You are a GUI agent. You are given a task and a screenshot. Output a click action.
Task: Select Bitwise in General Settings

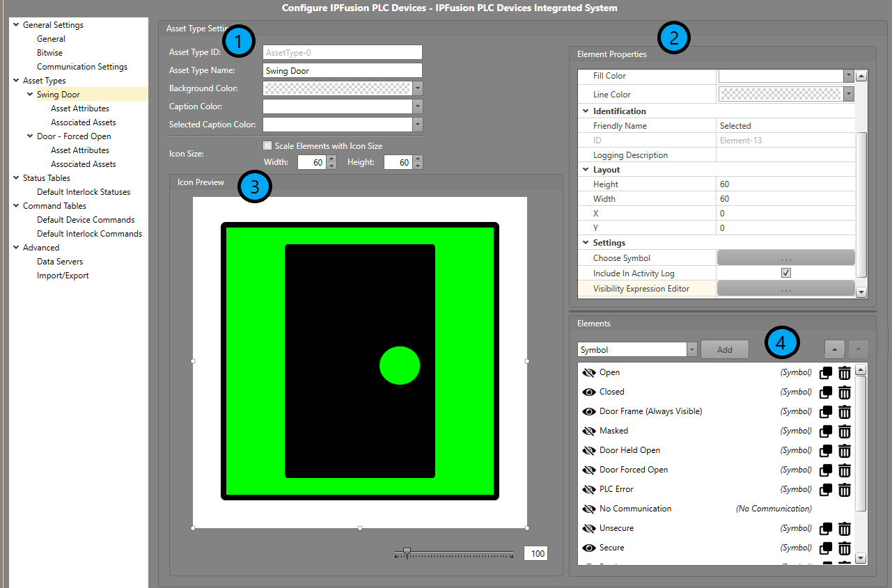click(x=49, y=53)
